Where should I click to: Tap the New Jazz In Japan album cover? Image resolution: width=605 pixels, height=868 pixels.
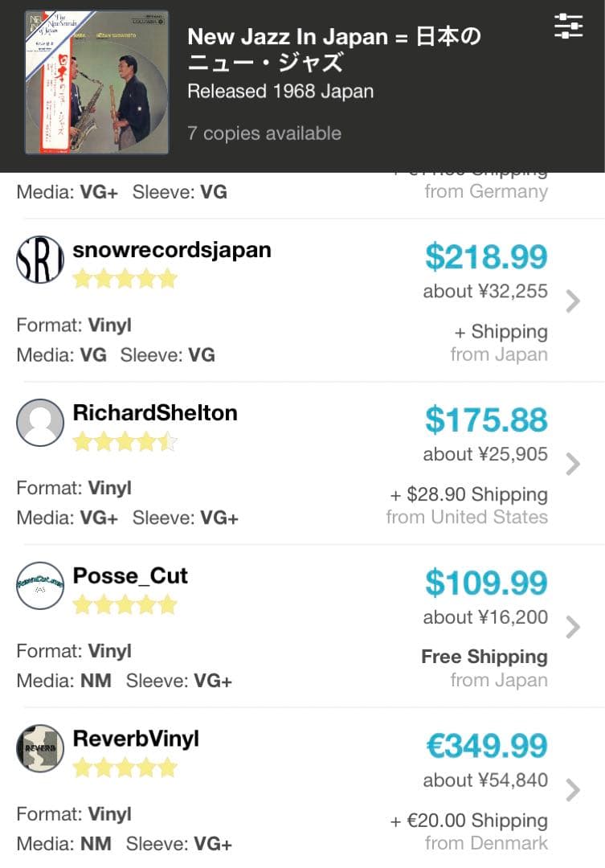[96, 82]
